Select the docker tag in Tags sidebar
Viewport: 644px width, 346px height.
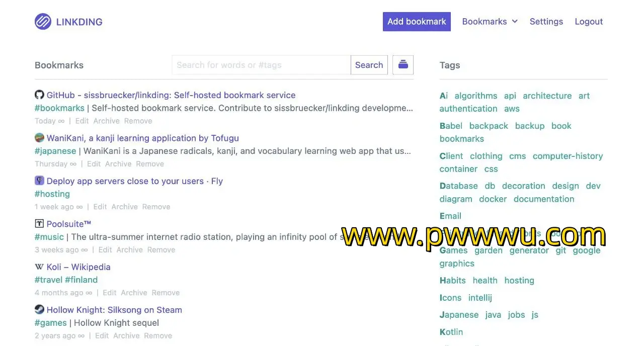[x=493, y=199]
